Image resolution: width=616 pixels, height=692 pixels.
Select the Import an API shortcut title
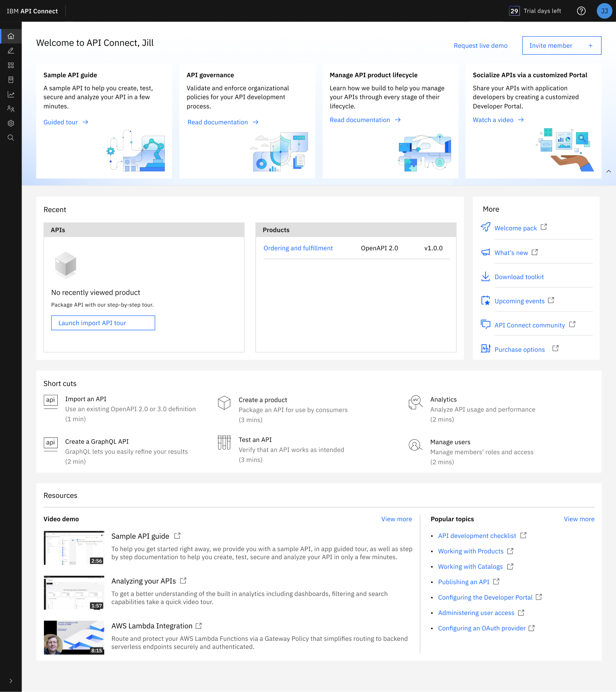(x=86, y=399)
